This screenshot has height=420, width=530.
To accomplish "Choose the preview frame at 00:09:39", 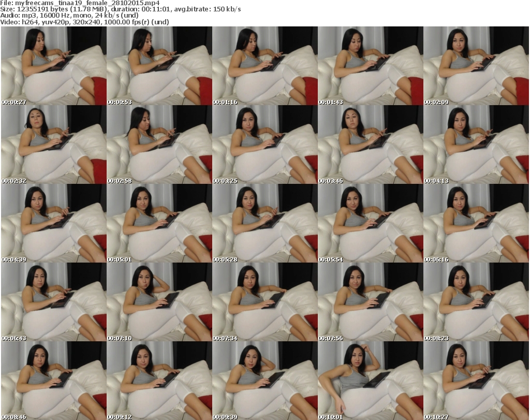I will [x=265, y=381].
